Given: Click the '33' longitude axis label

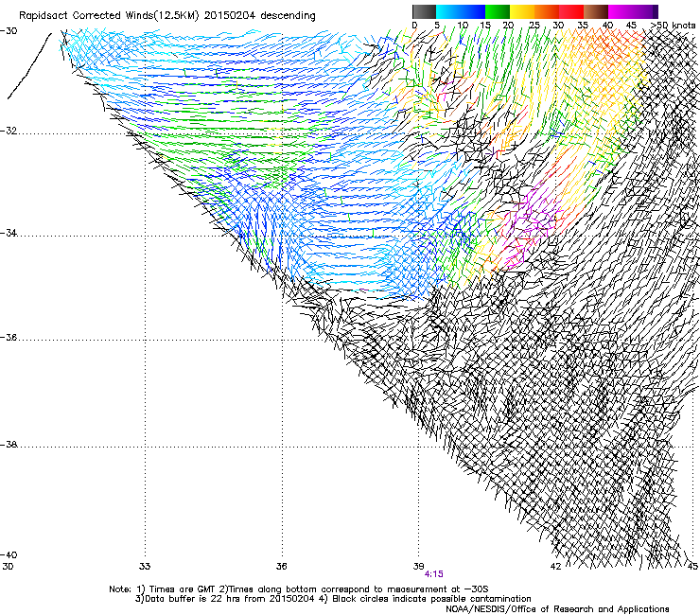Looking at the screenshot, I should pos(145,567).
